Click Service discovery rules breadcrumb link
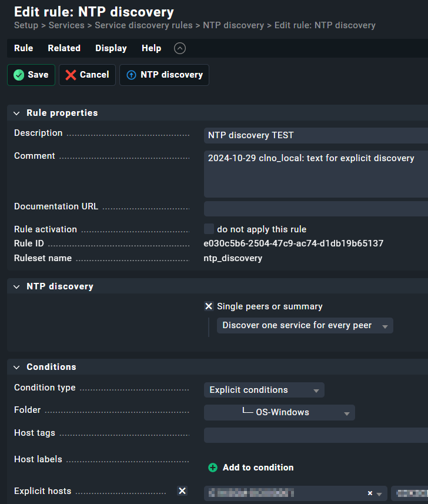The height and width of the screenshot is (504, 428). [143, 25]
